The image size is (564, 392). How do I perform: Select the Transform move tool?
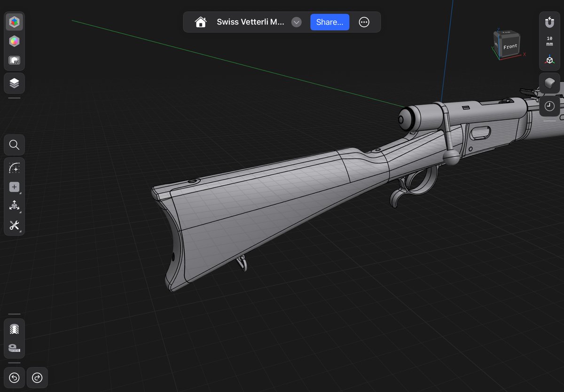tap(14, 205)
